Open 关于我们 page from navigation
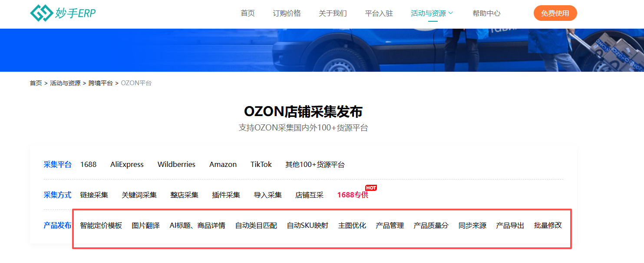 [x=333, y=13]
